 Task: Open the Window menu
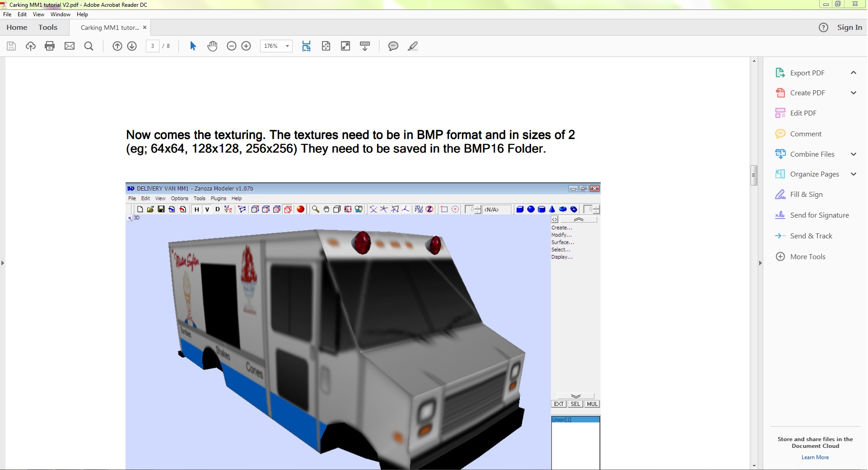tap(61, 14)
